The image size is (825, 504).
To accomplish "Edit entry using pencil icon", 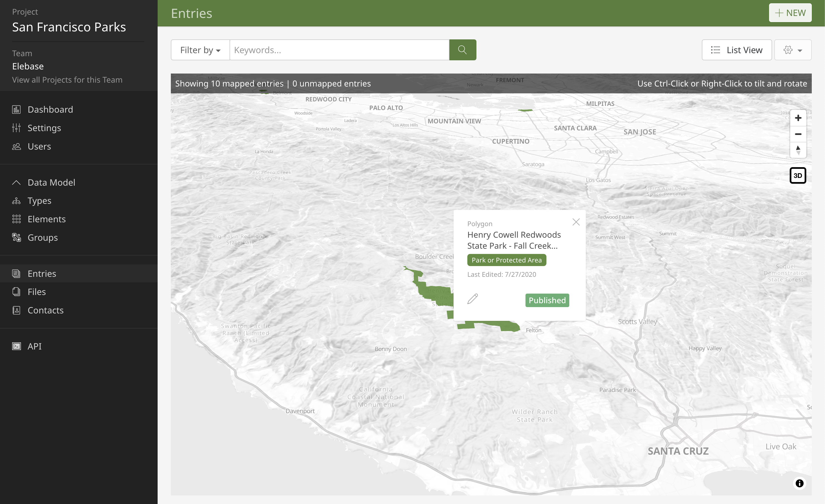I will pyautogui.click(x=473, y=299).
